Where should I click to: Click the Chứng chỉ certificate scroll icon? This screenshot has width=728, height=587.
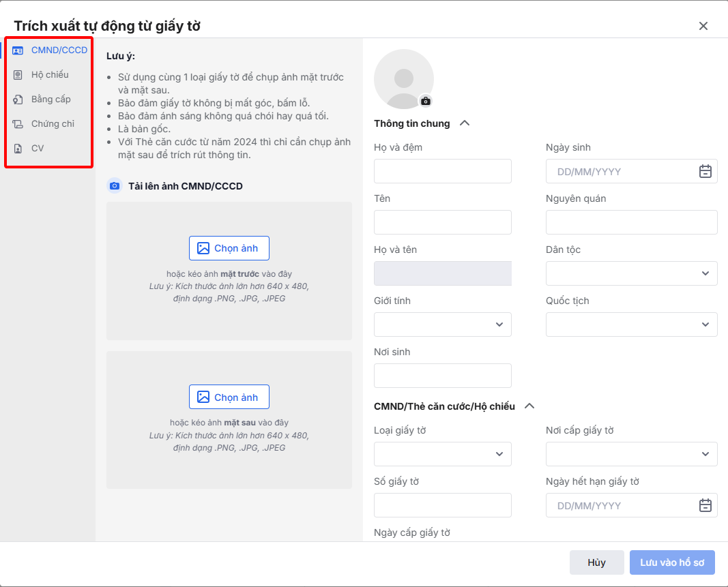(18, 124)
